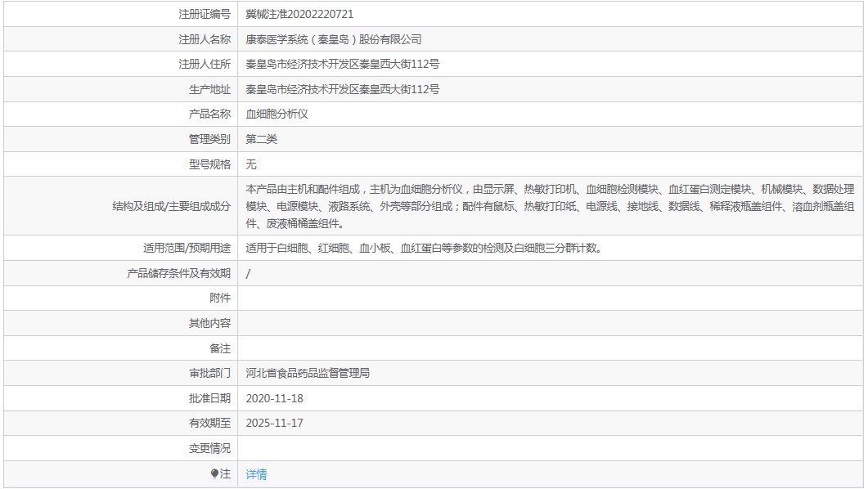
Task: Click the 适用范围/预期用途 label
Action: [187, 248]
